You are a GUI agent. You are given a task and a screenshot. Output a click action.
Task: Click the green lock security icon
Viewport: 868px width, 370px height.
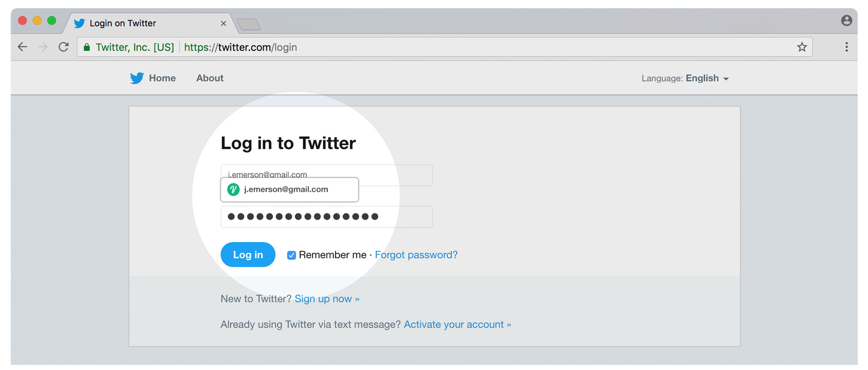point(87,47)
